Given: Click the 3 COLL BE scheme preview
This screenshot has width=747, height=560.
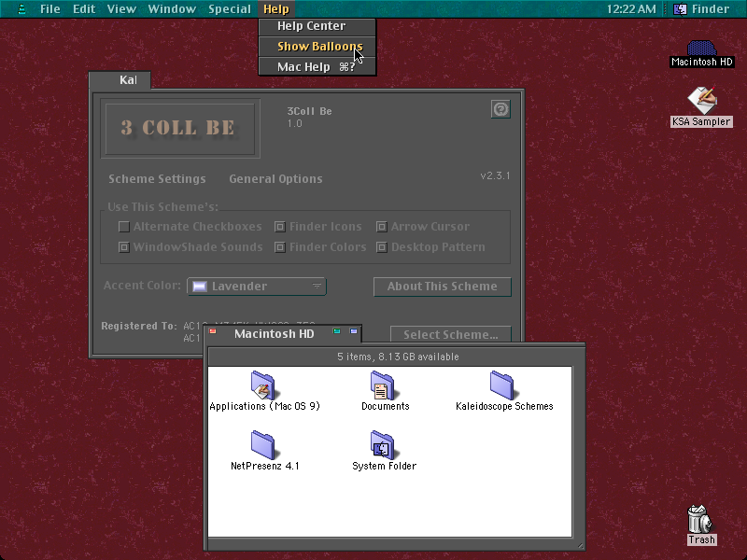Looking at the screenshot, I should click(179, 129).
